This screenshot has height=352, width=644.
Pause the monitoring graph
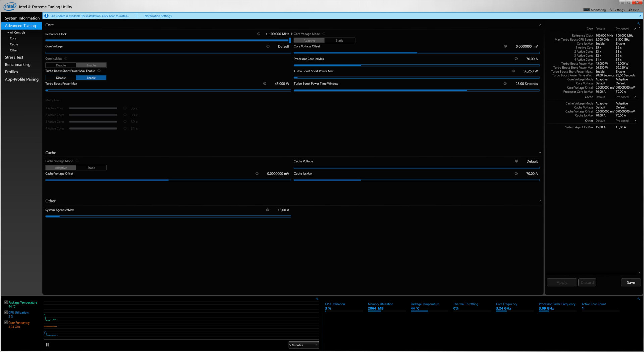(47, 345)
